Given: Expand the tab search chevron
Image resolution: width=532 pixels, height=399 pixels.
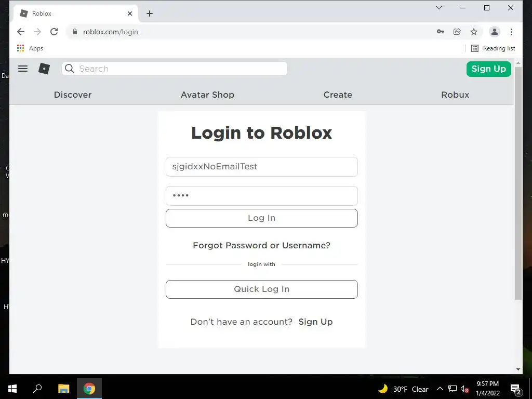Looking at the screenshot, I should tap(438, 8).
